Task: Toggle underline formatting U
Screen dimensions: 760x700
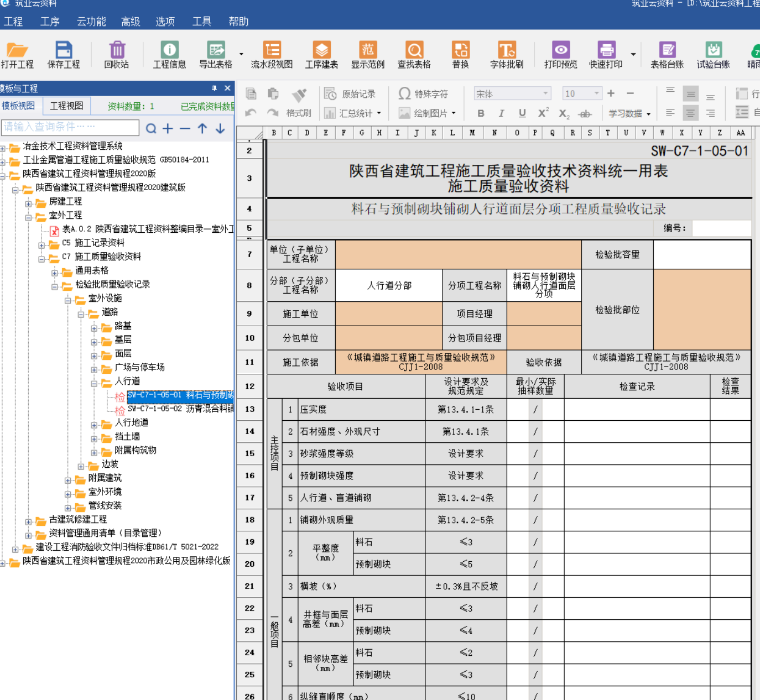Action: pyautogui.click(x=522, y=113)
